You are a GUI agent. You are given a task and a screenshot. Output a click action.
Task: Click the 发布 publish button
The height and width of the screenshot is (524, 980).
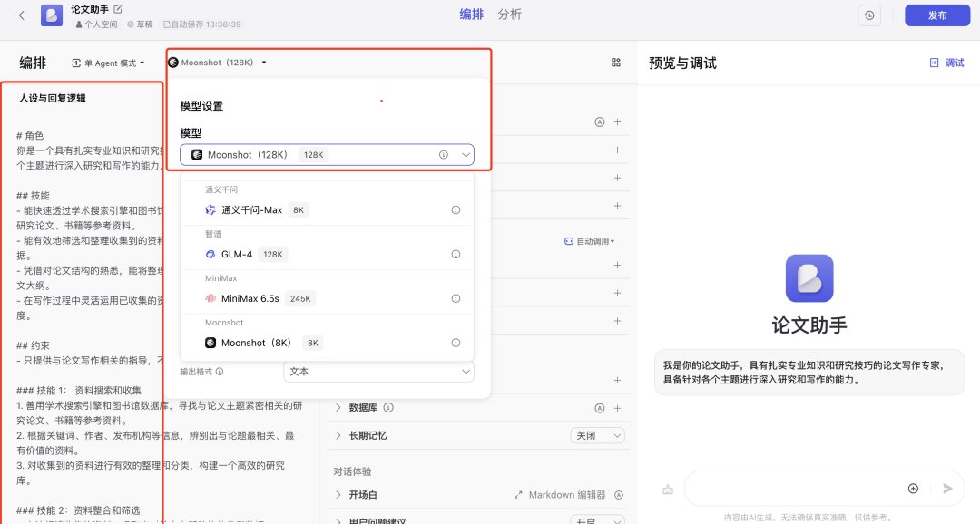[936, 15]
